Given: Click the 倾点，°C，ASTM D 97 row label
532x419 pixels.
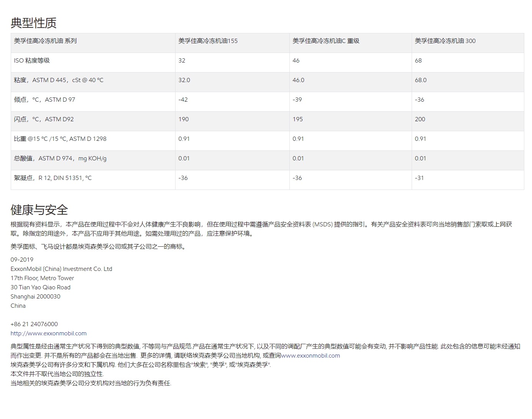Looking at the screenshot, I should [x=44, y=100].
